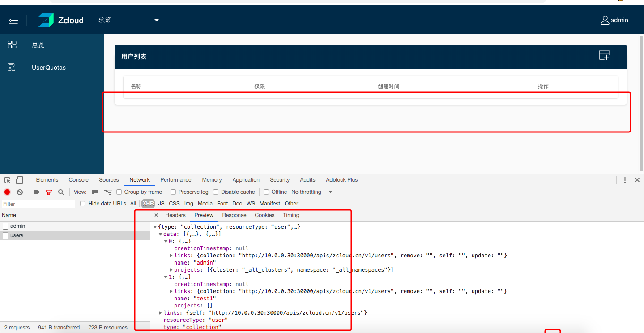Open UserQuotas in the left sidebar
The height and width of the screenshot is (333, 644).
(49, 68)
